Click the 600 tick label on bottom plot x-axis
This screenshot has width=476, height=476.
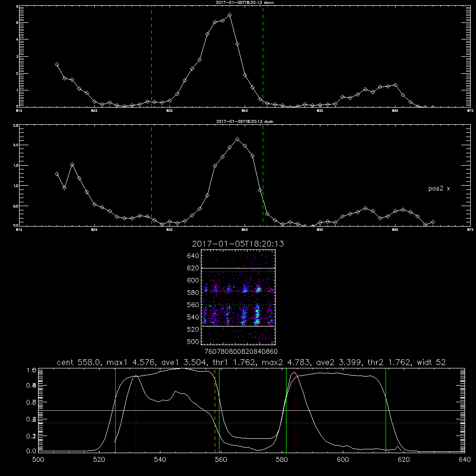tap(343, 460)
